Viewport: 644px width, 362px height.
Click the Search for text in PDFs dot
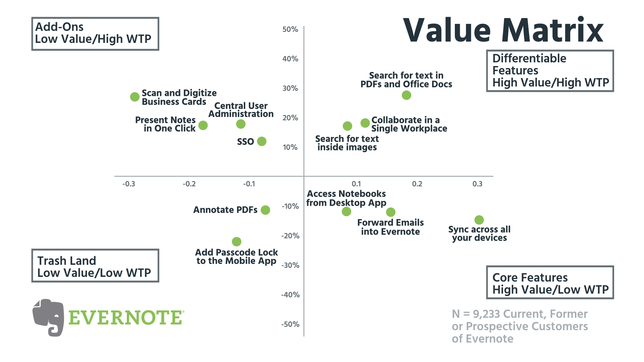406,95
